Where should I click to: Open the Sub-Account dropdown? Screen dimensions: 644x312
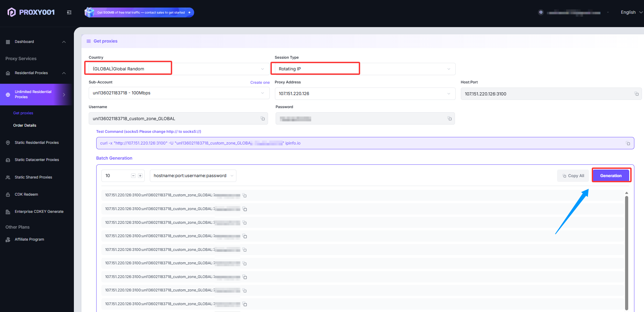coord(179,93)
